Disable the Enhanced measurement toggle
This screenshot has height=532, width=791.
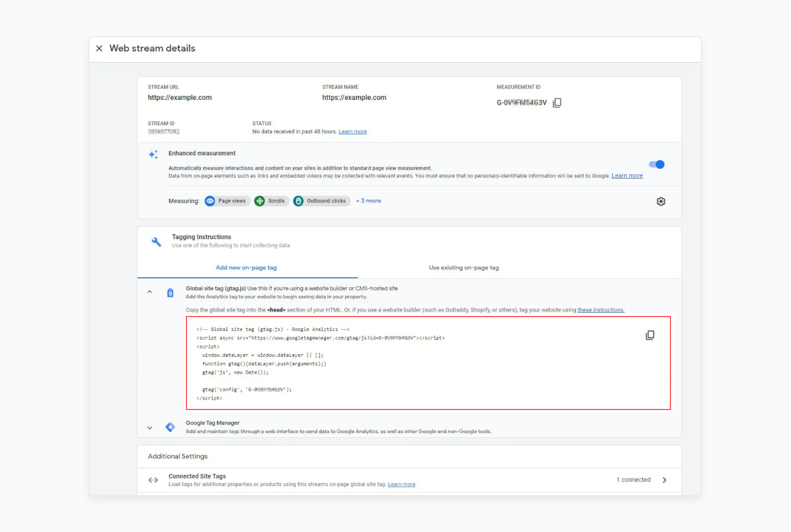point(656,165)
